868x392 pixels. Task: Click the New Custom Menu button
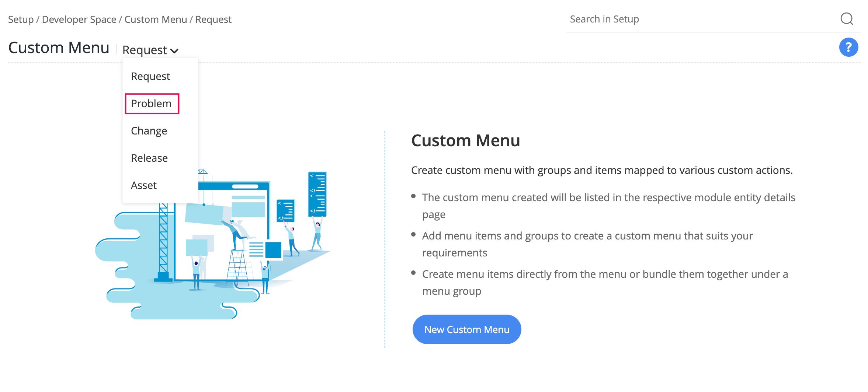pos(466,329)
